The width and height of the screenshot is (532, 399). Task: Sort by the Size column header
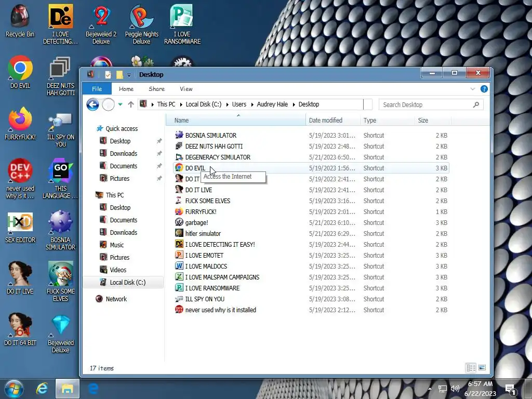pyautogui.click(x=433, y=121)
